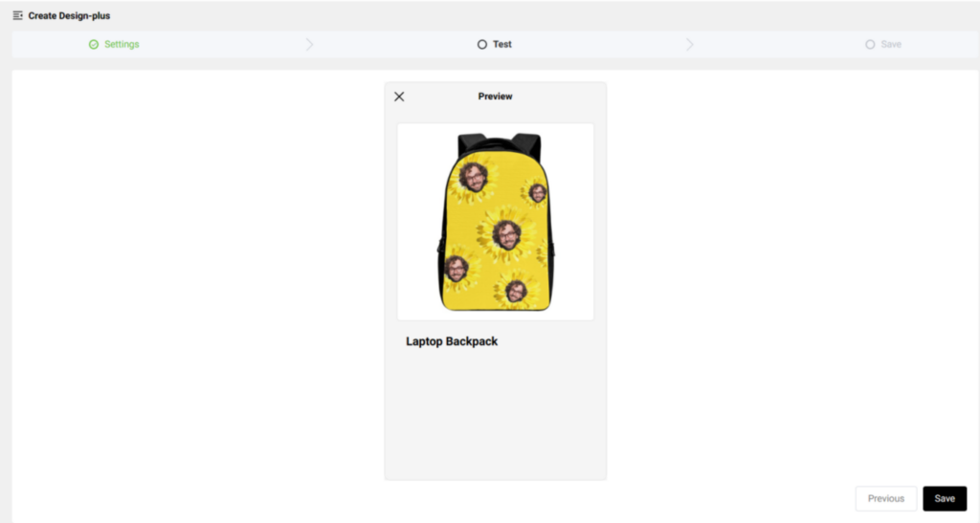The image size is (980, 523).
Task: Click the Preview panel heading
Action: pyautogui.click(x=495, y=97)
